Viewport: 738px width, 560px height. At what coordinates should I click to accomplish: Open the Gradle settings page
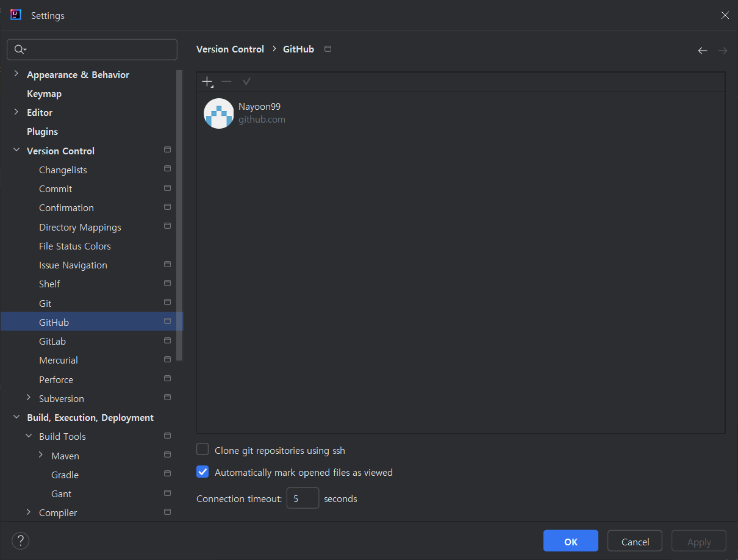[65, 475]
